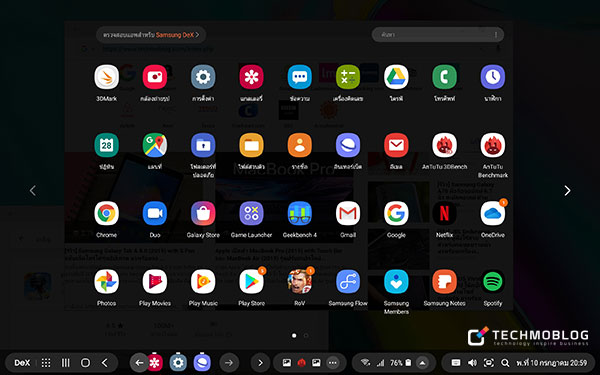
Task: Go to previous apps page with left arrow
Action: [x=33, y=191]
